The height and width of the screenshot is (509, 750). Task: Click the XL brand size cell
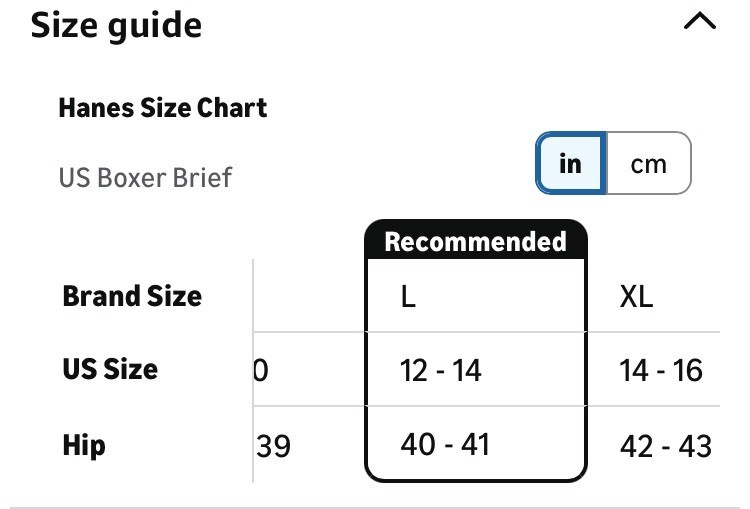pos(636,298)
